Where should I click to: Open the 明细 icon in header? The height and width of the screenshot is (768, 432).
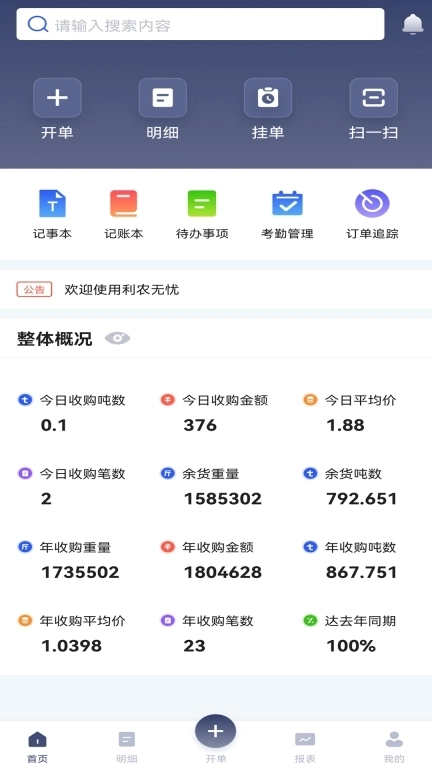(x=163, y=98)
